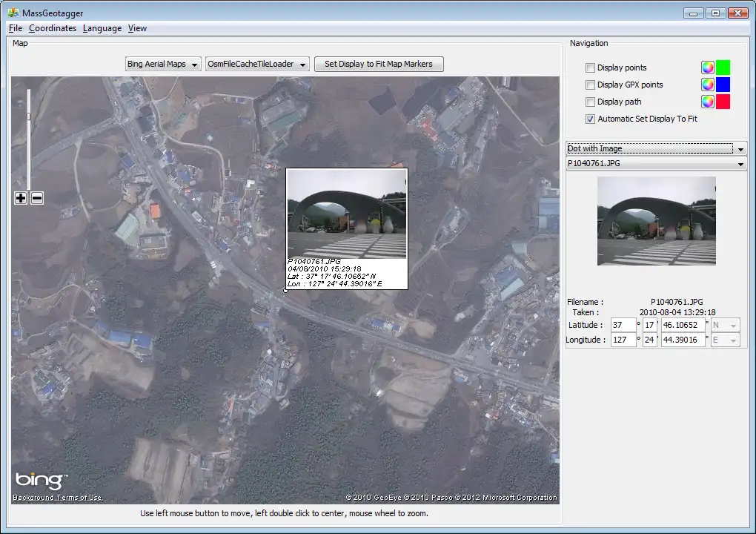Click the map zoom in plus icon

[21, 198]
